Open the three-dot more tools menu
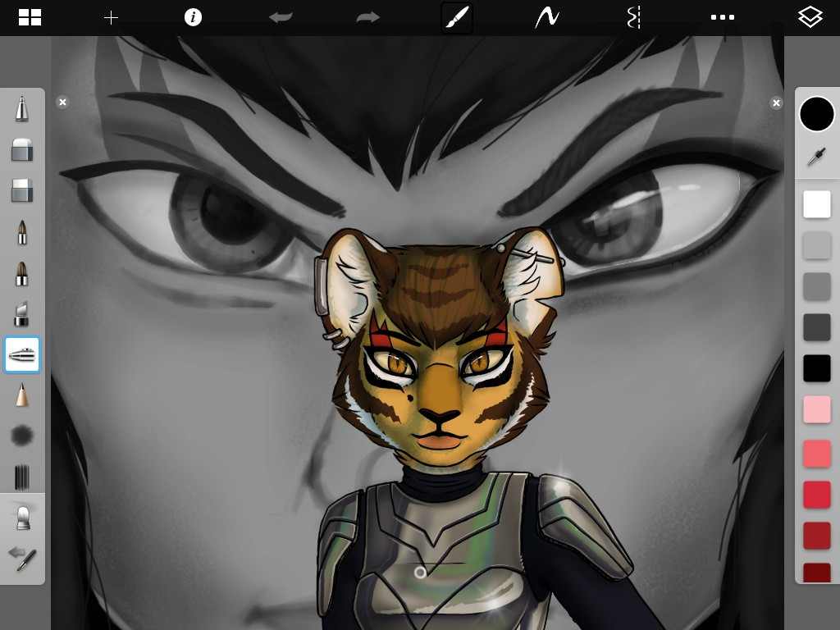 [722, 17]
